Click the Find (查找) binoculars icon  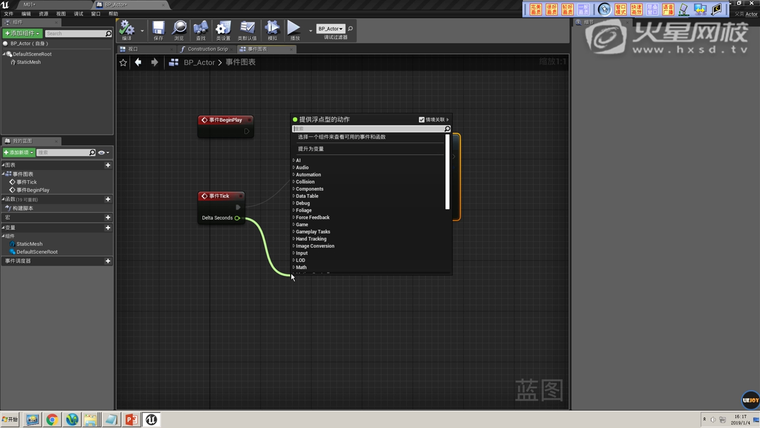(x=202, y=28)
